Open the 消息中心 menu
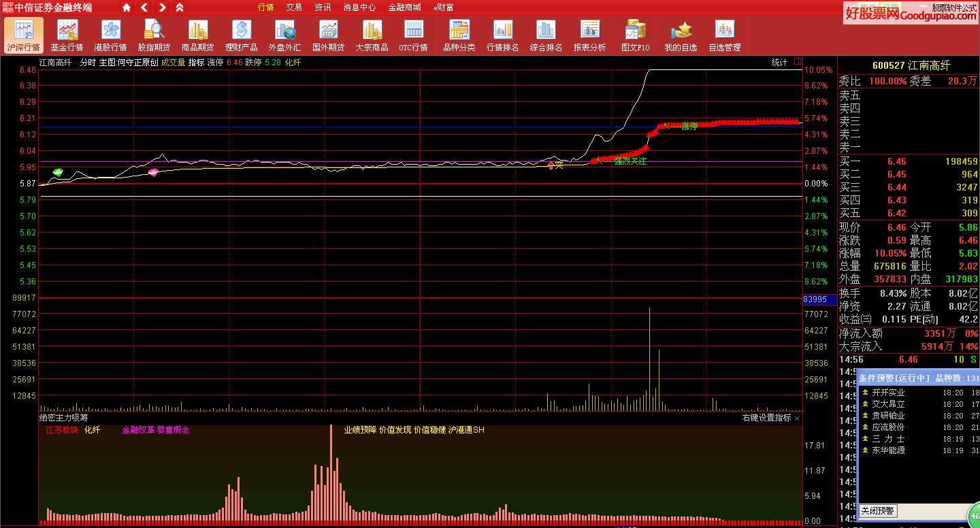 click(x=359, y=7)
